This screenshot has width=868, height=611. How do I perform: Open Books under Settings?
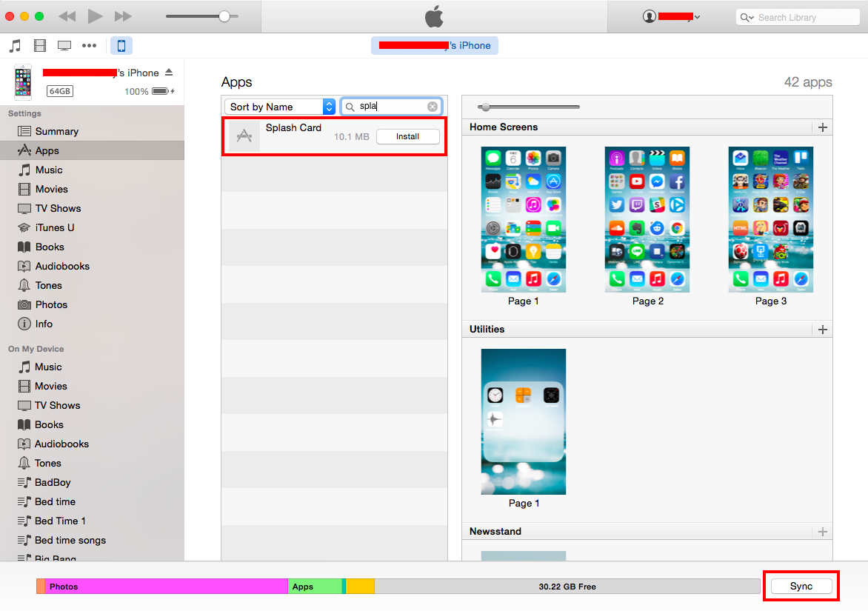coord(92,247)
